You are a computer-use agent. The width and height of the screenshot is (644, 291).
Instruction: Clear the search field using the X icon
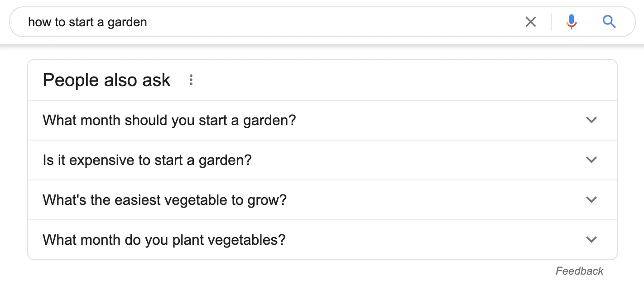(x=530, y=21)
